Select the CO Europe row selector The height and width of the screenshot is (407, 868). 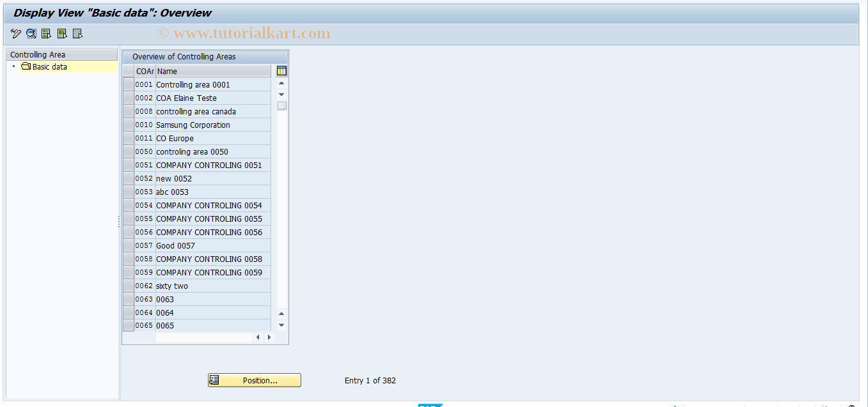pyautogui.click(x=129, y=138)
